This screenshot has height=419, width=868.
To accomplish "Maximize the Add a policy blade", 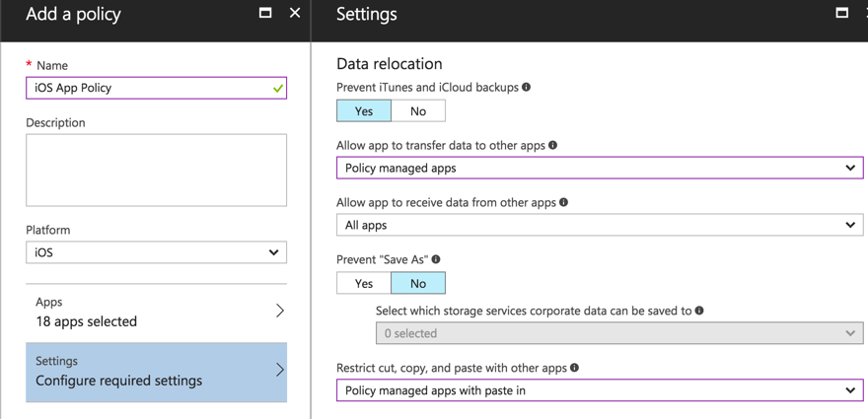I will pos(265,13).
